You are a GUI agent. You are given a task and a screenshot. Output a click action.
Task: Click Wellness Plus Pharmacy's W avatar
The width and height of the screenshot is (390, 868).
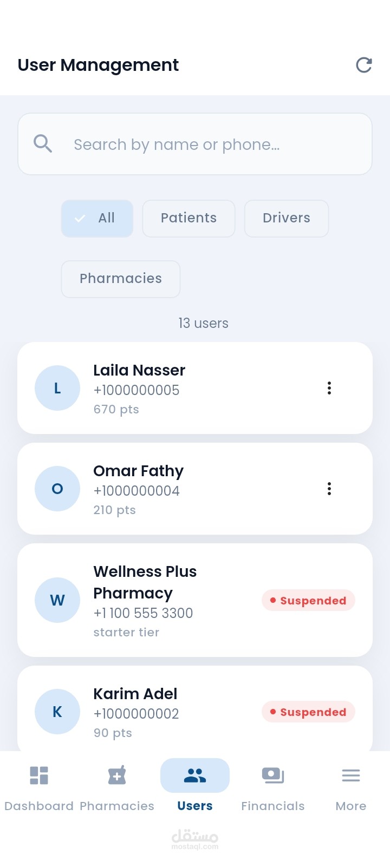pos(57,600)
